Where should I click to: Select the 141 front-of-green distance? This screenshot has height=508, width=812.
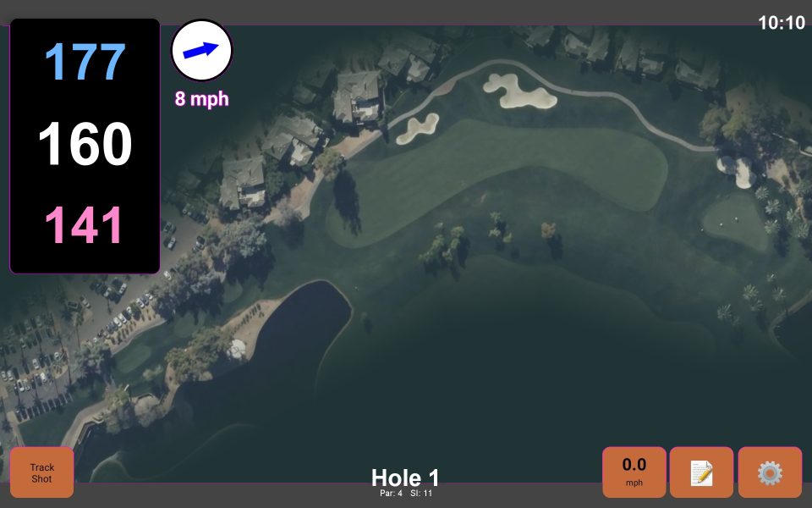click(84, 225)
